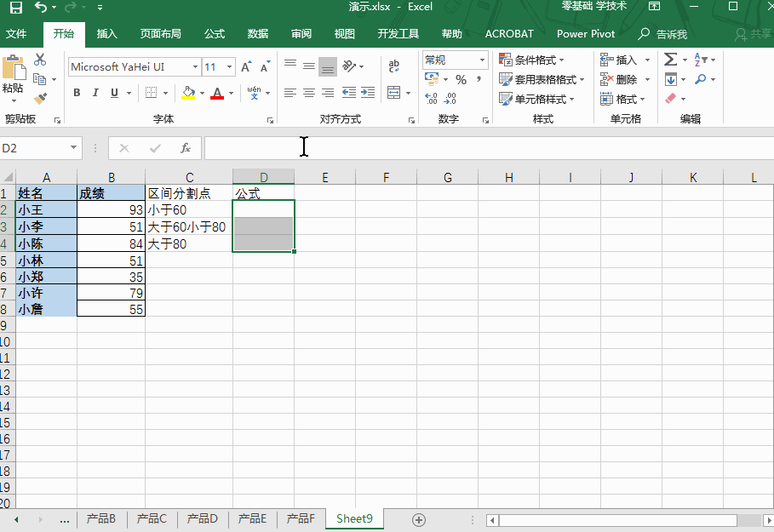
Task: Open the Fill down arrow tool
Action: pyautogui.click(x=671, y=79)
